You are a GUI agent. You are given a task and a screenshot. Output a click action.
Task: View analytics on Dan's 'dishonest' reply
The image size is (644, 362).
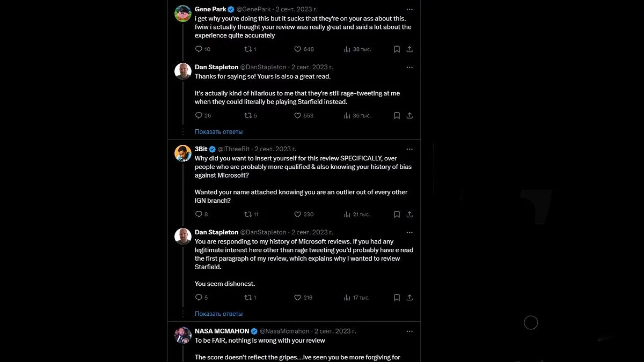[x=347, y=298]
